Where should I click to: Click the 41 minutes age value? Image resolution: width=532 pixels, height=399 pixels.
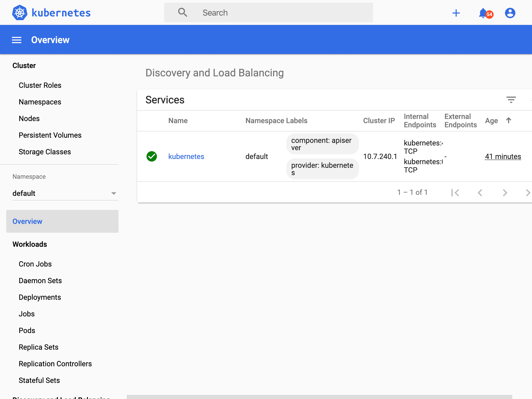tap(503, 156)
